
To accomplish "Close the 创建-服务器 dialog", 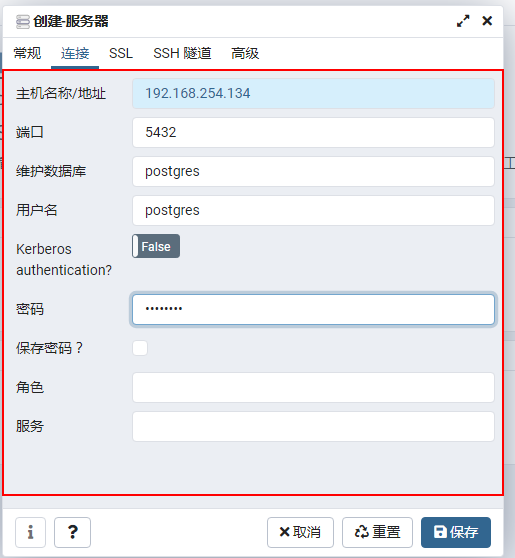I will point(487,21).
